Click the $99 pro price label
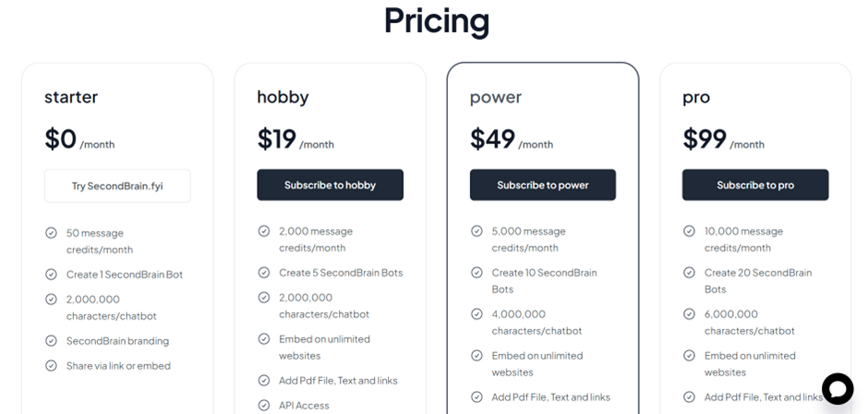 coord(705,139)
